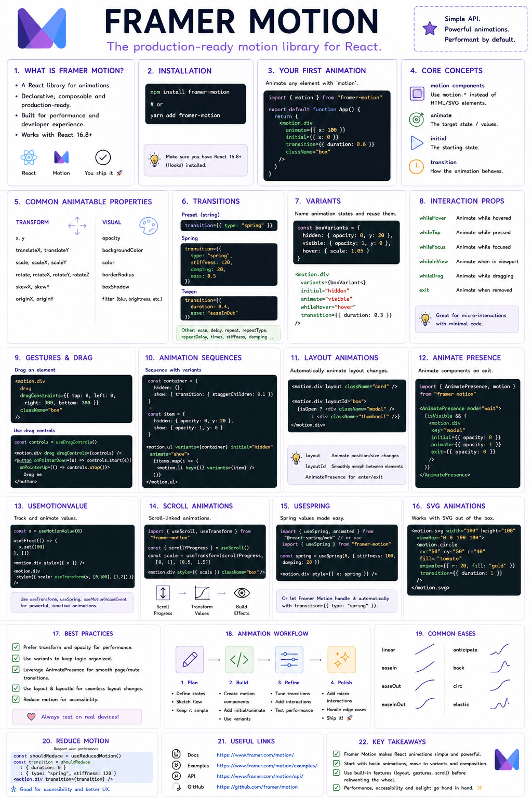Click the '22. KEY TAKEAWAYS' heading
This screenshot has height=798, width=532.
[392, 742]
